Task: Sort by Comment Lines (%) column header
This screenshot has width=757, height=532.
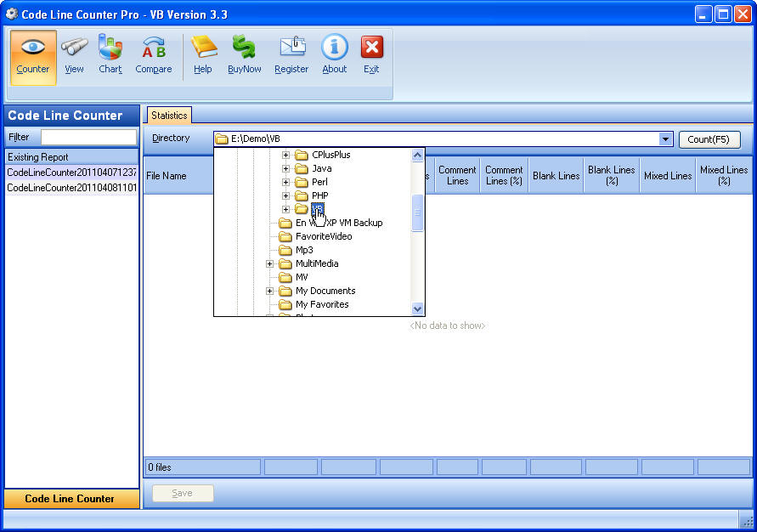Action: pos(504,176)
